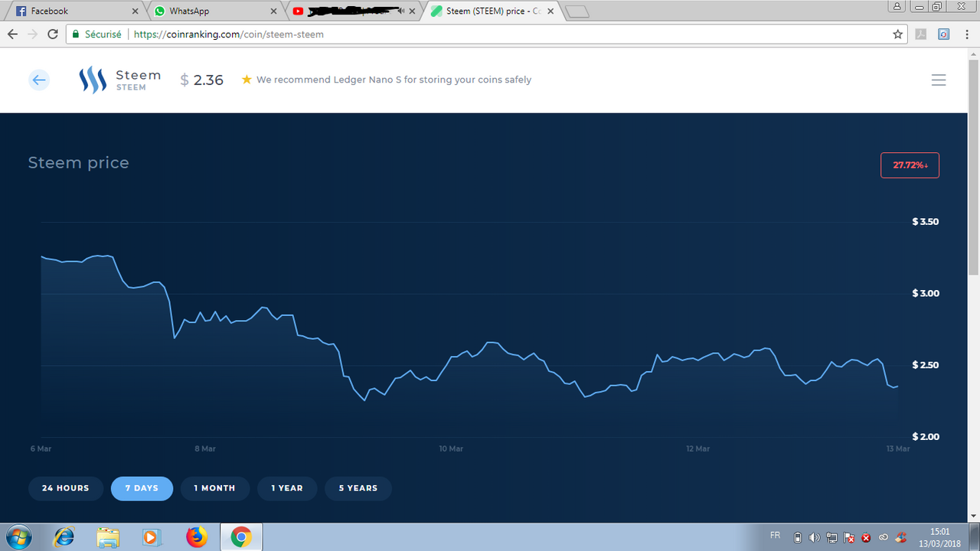Open a new browser tab
The image size is (980, 551).
point(577,11)
